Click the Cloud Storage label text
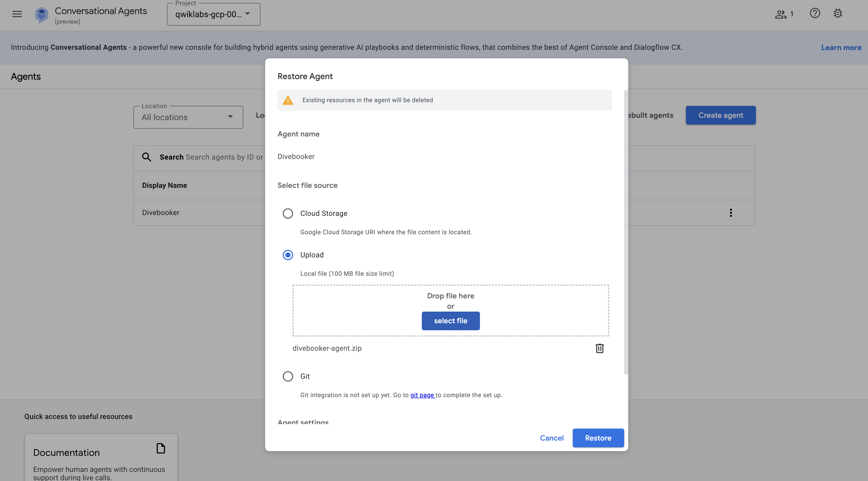Screen dimensions: 868x481 coord(323,213)
